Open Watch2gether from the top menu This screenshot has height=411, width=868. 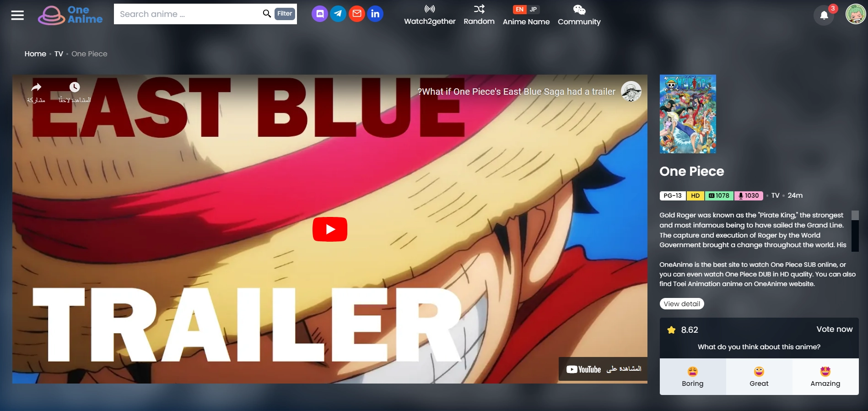click(x=430, y=15)
